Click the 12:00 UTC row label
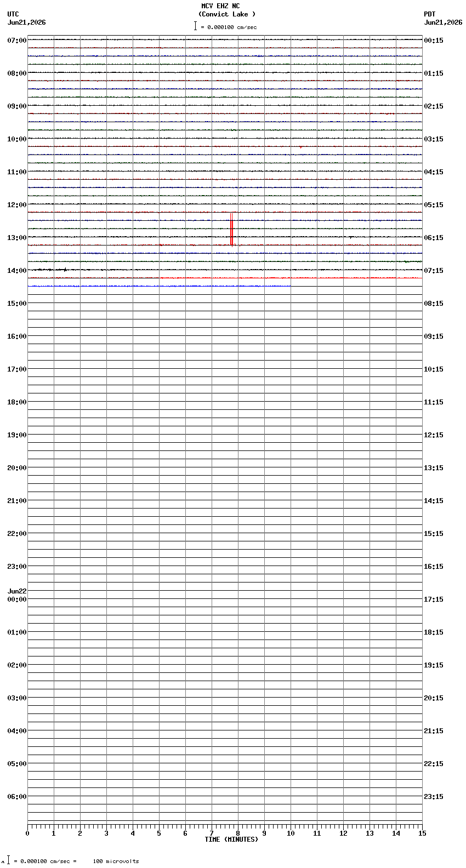 point(17,205)
